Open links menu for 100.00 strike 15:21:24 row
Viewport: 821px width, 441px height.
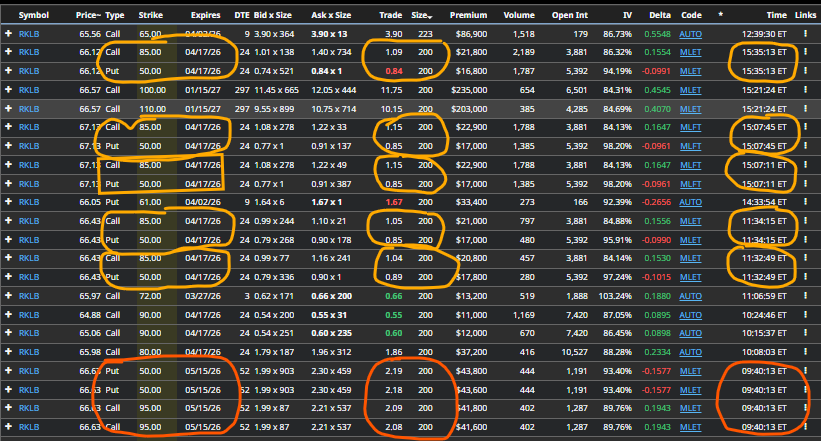coord(805,90)
